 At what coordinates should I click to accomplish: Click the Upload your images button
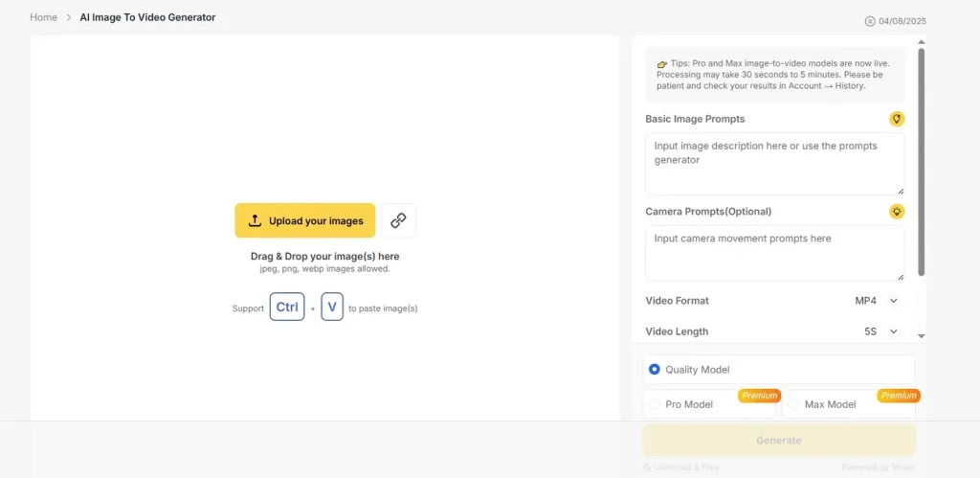tap(305, 220)
